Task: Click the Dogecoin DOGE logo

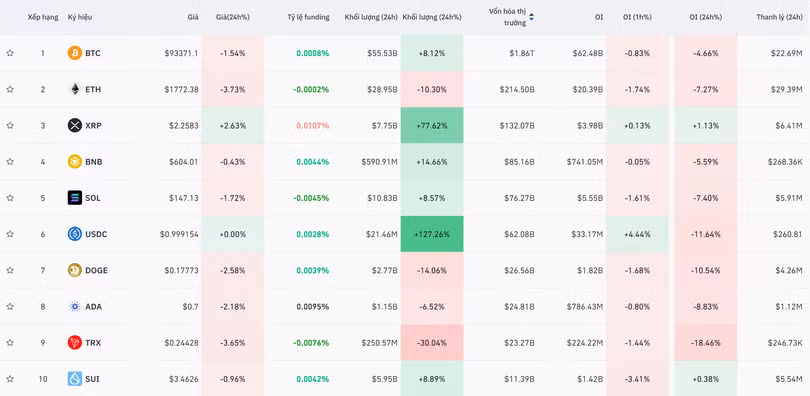Action: [75, 270]
